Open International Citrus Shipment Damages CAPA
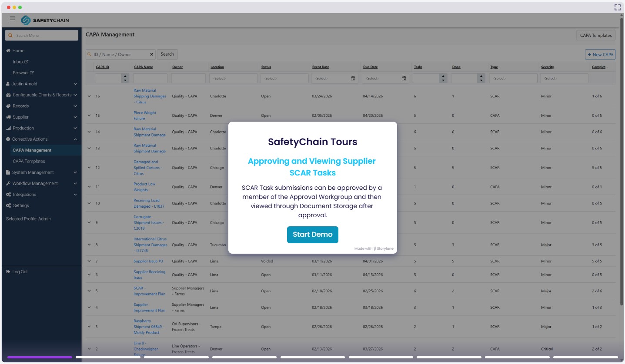This screenshot has height=364, width=625. [x=150, y=245]
